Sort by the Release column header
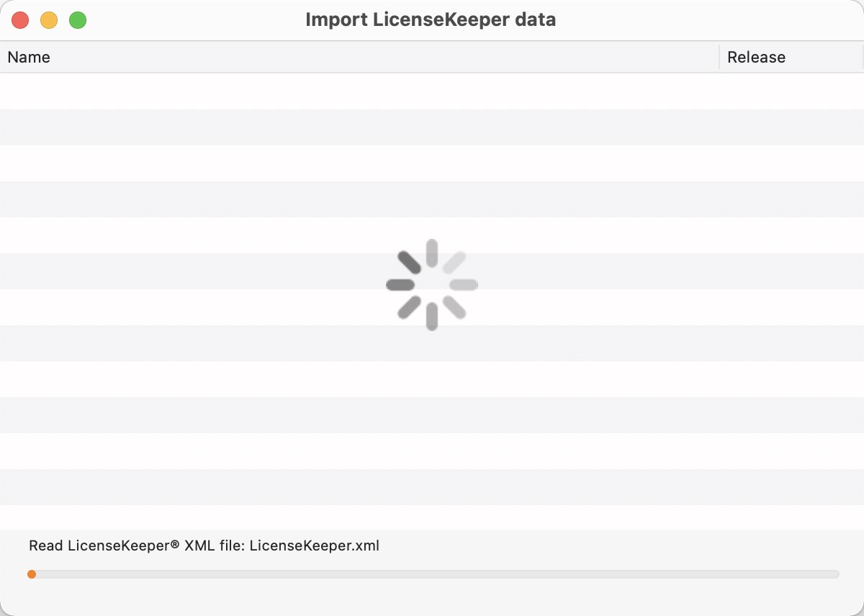 tap(792, 58)
